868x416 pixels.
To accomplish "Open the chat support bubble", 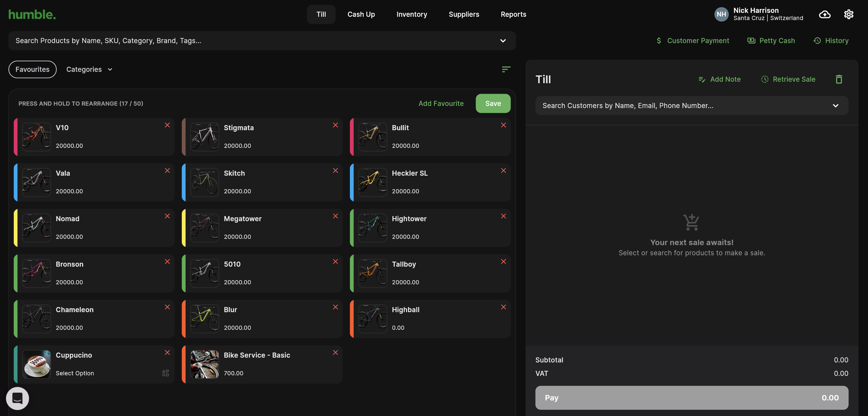I will coord(18,398).
